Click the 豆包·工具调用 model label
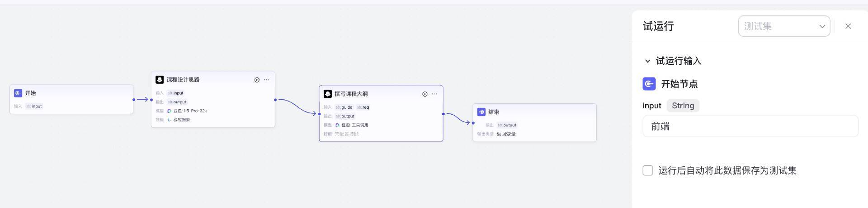868x208 pixels. point(354,125)
